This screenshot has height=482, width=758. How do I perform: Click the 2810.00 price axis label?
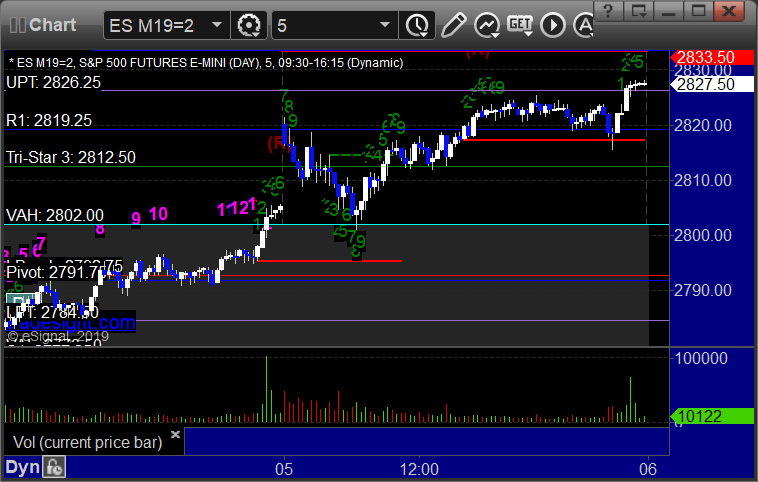coord(703,180)
